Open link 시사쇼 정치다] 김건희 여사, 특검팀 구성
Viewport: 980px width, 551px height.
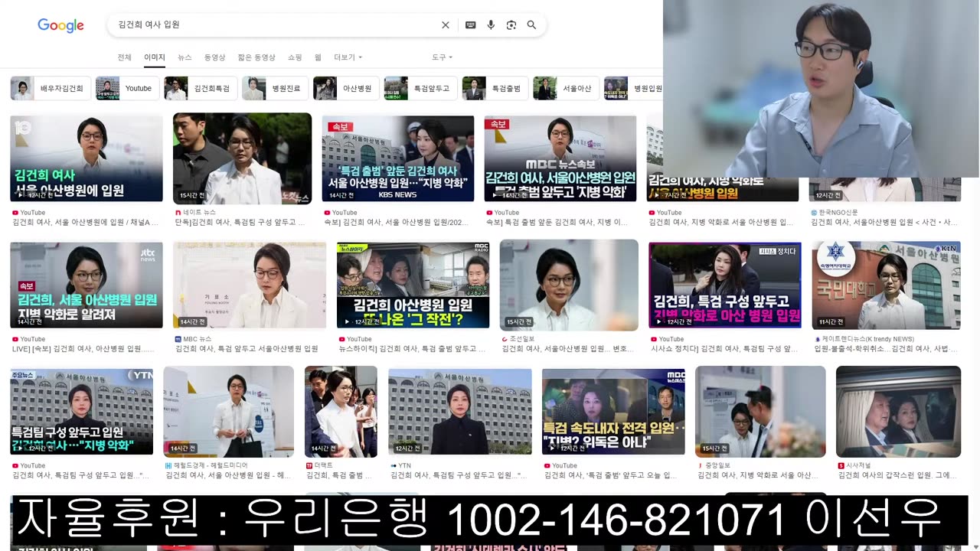[724, 349]
